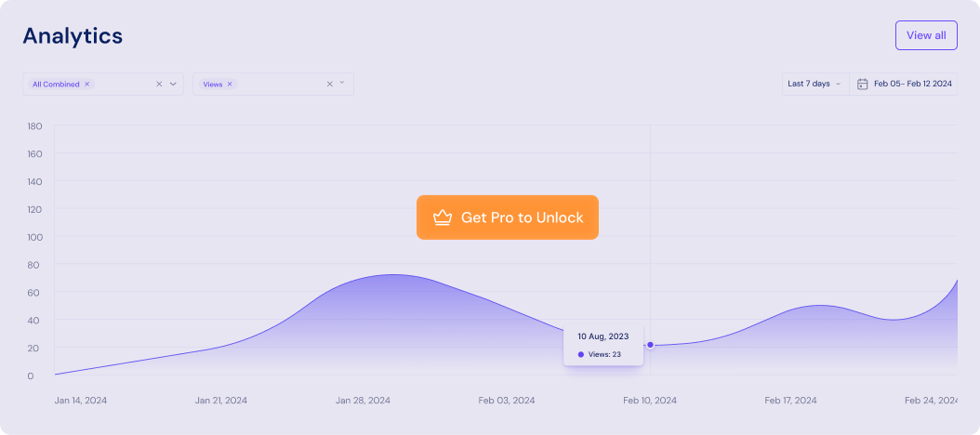Click the All Combined chip label
Viewport: 980px width, 435px height.
[56, 84]
